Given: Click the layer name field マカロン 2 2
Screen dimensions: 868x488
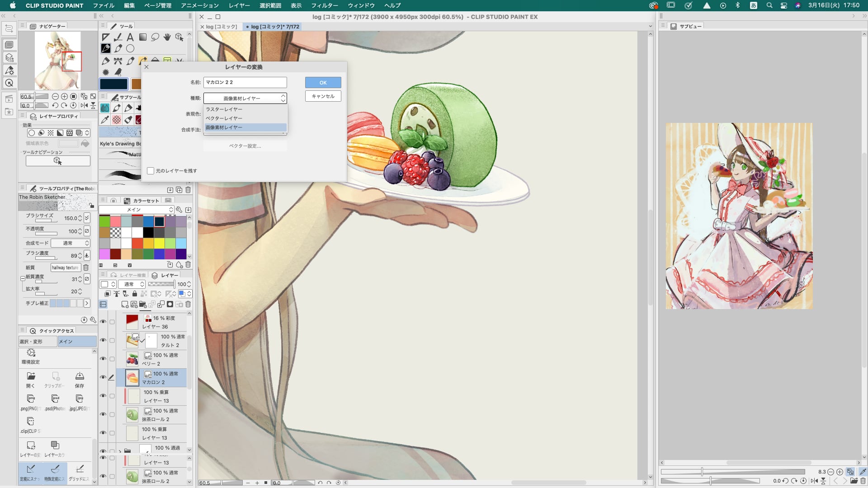Looking at the screenshot, I should click(245, 82).
